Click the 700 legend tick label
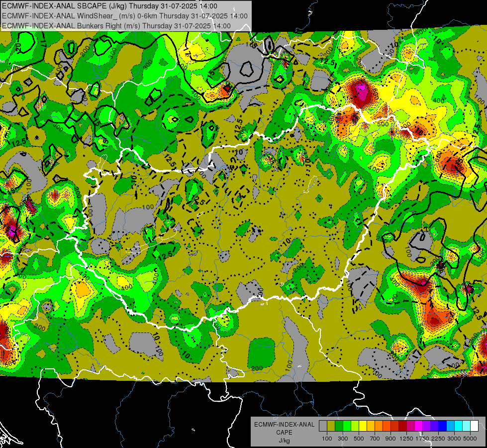The width and height of the screenshot is (487, 448). [x=375, y=439]
